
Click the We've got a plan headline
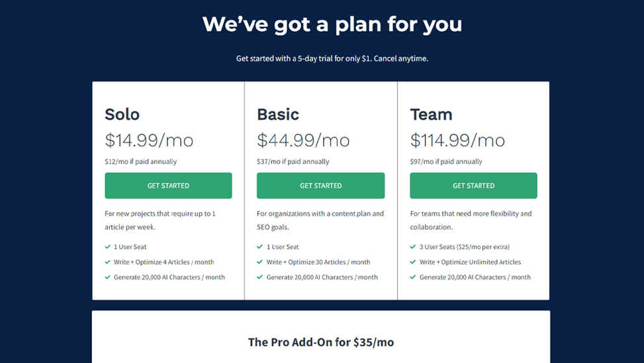pos(332,25)
